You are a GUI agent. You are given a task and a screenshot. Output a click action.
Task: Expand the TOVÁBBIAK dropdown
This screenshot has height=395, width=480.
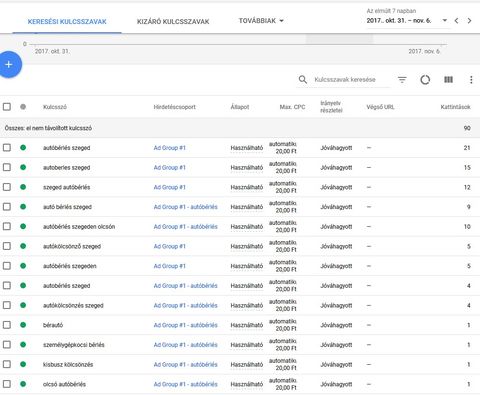tap(261, 21)
